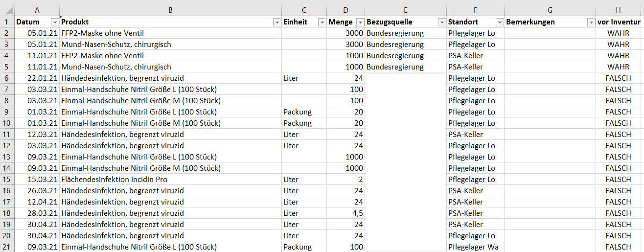Click the 'Datum' header cell text
Screen dimensions: 644x252
pos(28,22)
